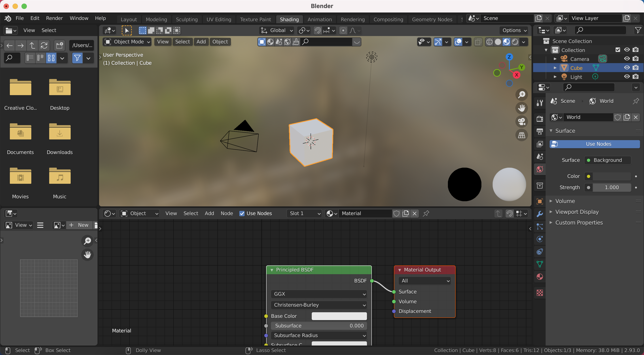Adjust the Subsurface value slider
This screenshot has width=644, height=355.
pyautogui.click(x=319, y=326)
